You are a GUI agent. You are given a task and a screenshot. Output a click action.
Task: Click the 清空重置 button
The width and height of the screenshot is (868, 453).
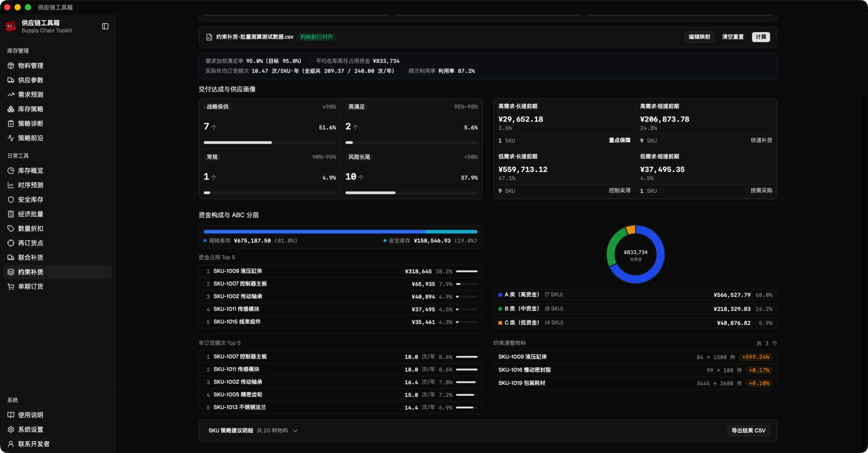point(733,37)
